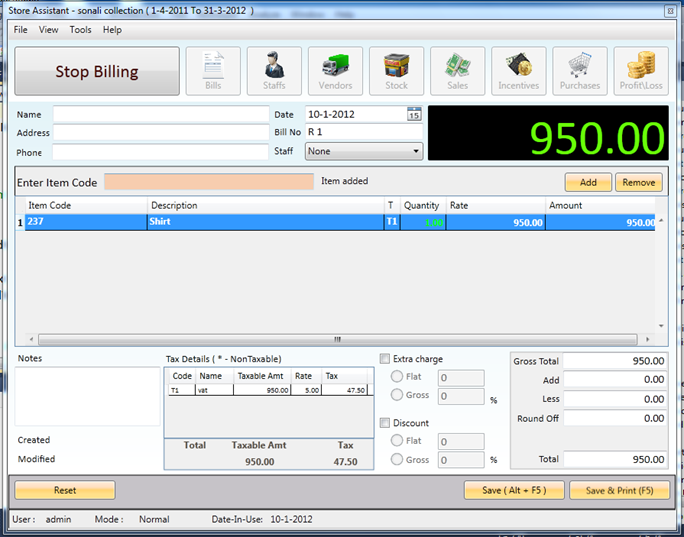Open the Tools menu

81,30
